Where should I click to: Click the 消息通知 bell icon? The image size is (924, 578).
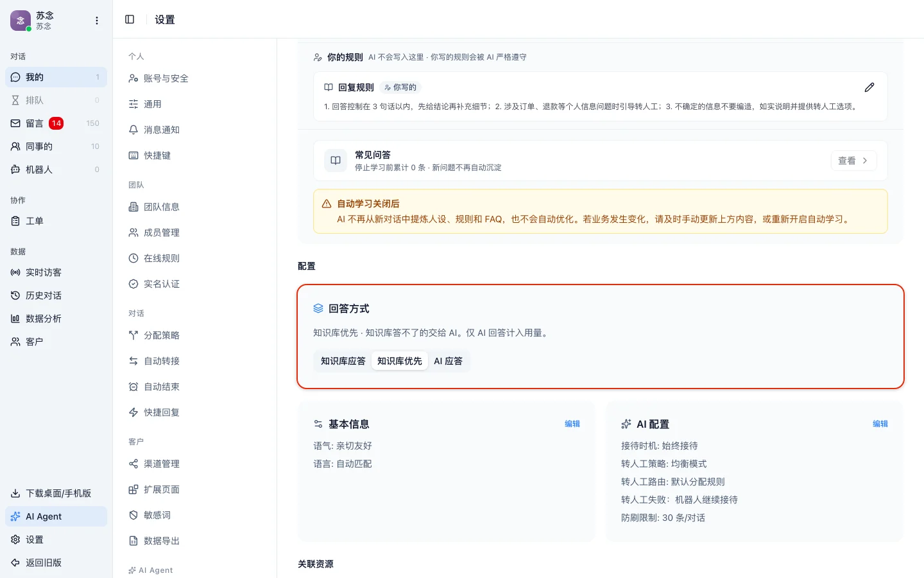pyautogui.click(x=133, y=130)
